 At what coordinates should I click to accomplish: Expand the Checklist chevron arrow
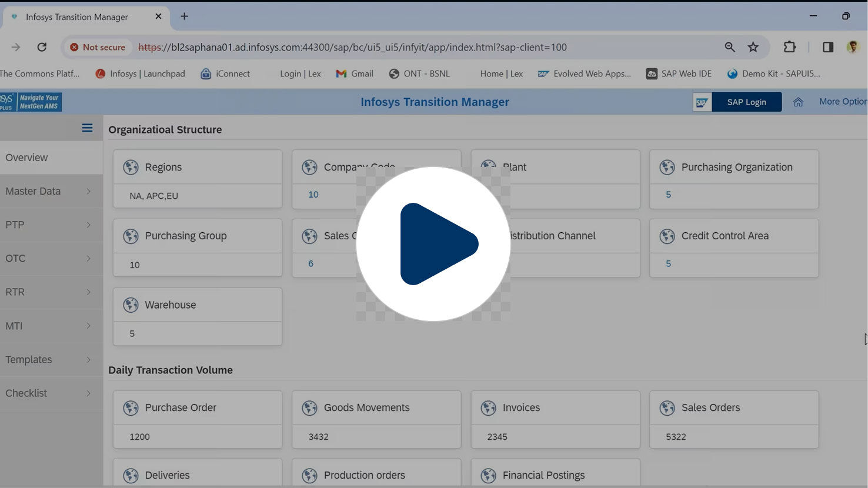click(89, 393)
